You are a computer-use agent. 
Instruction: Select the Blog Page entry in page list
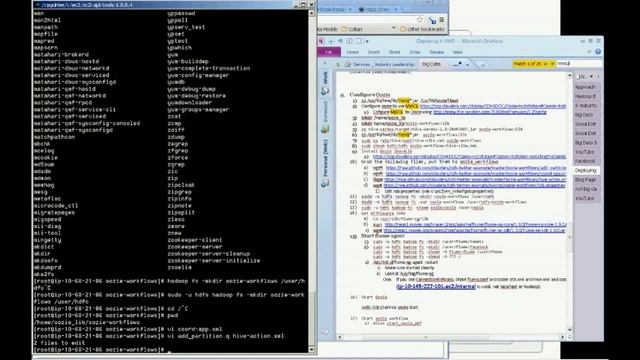[586, 180]
